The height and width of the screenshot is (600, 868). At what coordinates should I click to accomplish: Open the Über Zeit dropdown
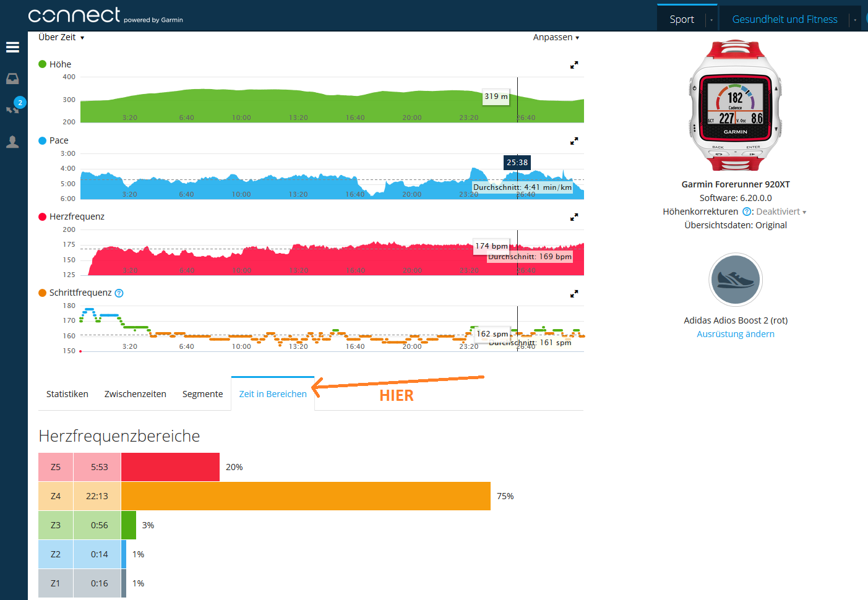tap(61, 37)
